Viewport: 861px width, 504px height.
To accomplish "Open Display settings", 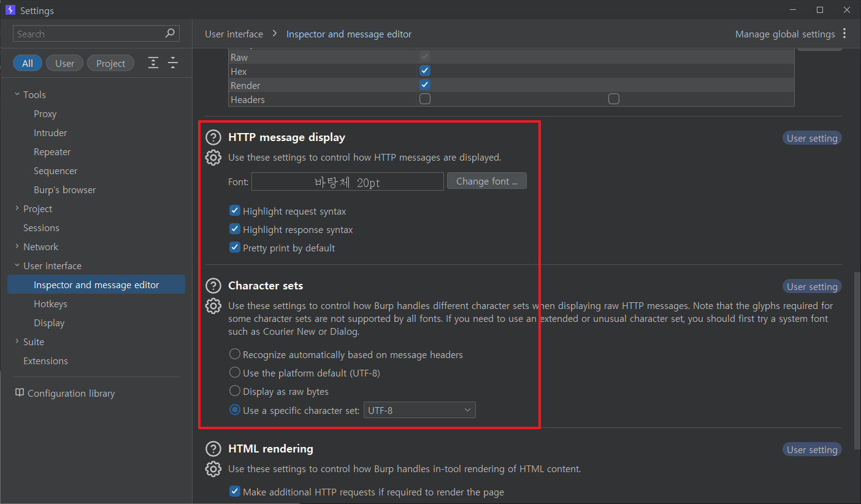I will (49, 323).
